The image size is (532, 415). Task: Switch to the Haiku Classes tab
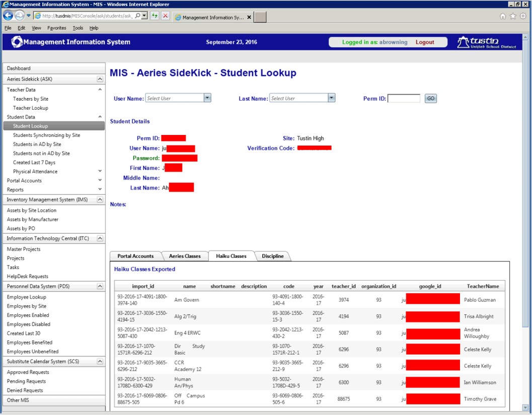tap(231, 256)
